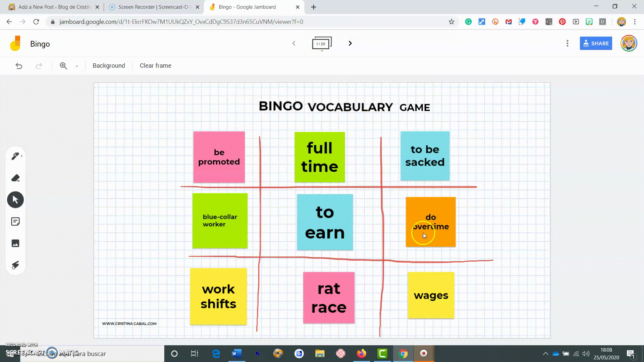Screen dimensions: 644x362
Task: Select the arrow/select tool
Action: (x=15, y=200)
